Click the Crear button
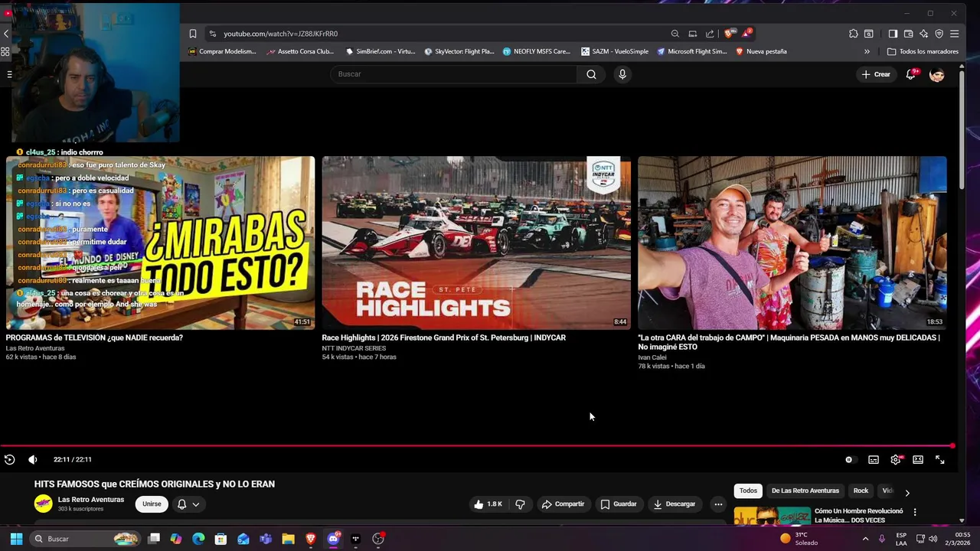Viewport: 980px width, 551px height. point(876,74)
